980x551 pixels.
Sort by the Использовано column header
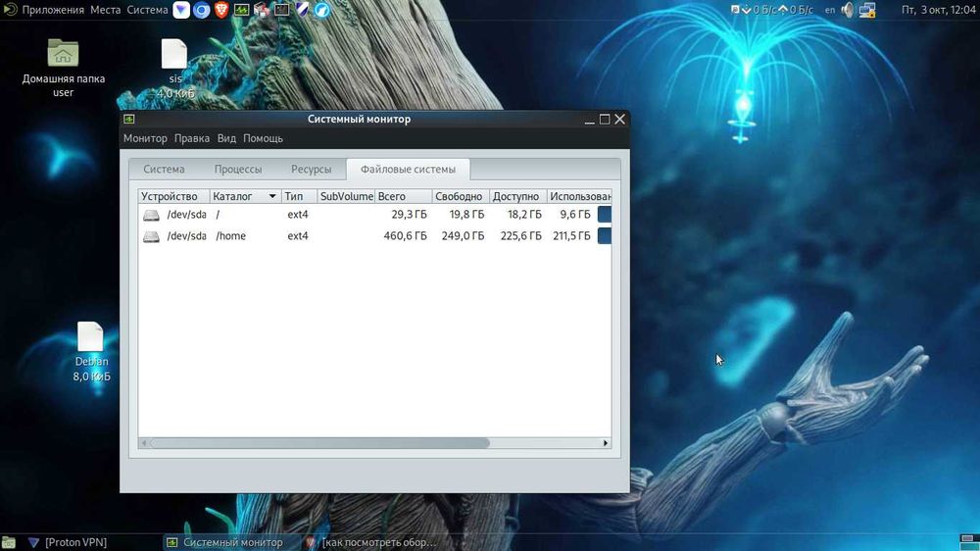pyautogui.click(x=579, y=196)
